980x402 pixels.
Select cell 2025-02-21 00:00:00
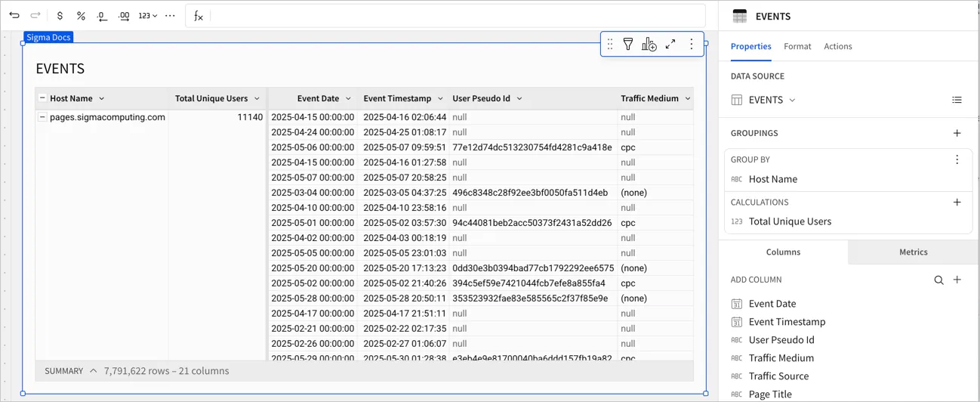[313, 329]
